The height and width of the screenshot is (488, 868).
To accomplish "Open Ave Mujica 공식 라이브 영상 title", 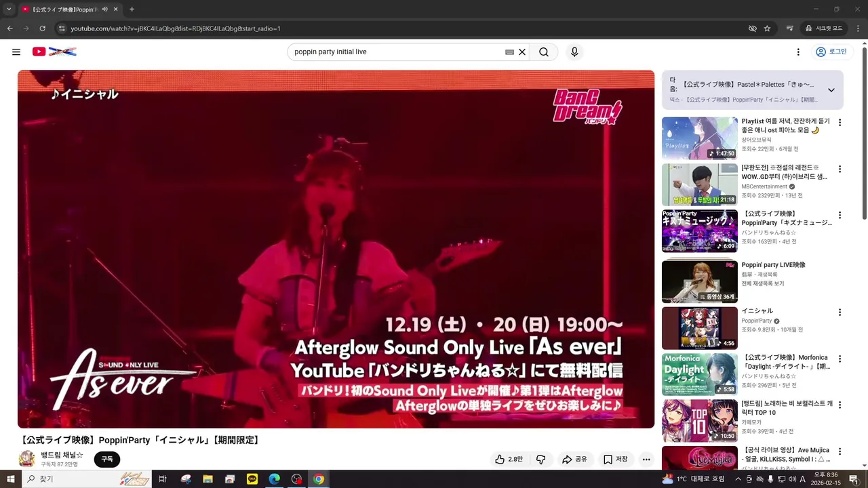I will (x=787, y=454).
